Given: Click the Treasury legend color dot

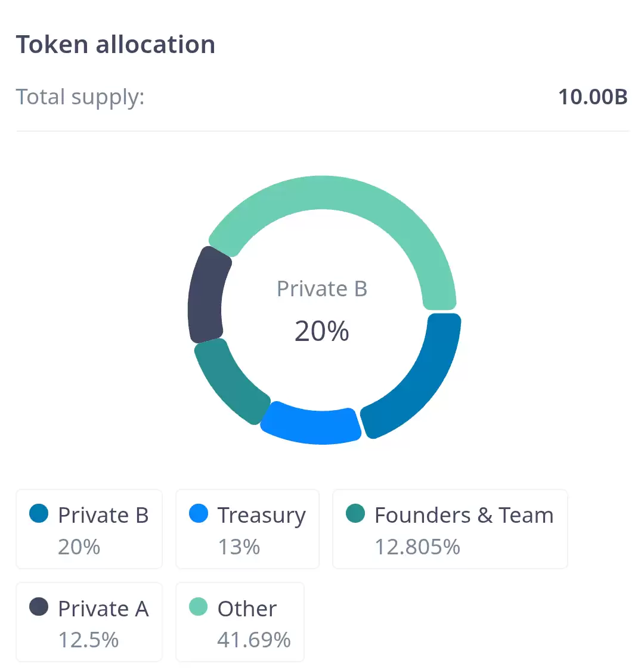Looking at the screenshot, I should point(199,513).
